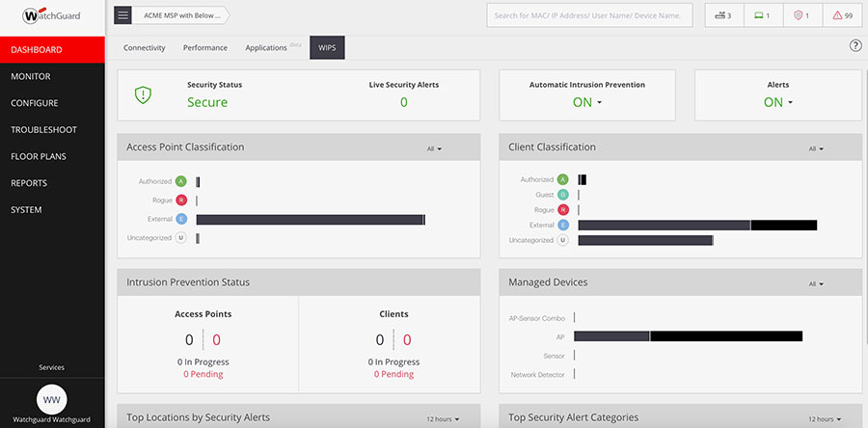The width and height of the screenshot is (868, 428).
Task: Click the green Security Status shield icon
Action: click(143, 94)
